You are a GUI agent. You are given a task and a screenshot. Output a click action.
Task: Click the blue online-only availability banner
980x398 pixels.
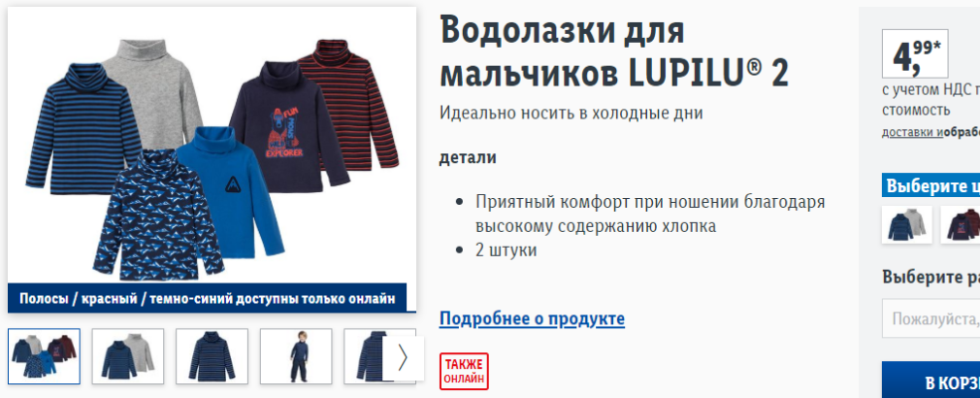pos(207,298)
